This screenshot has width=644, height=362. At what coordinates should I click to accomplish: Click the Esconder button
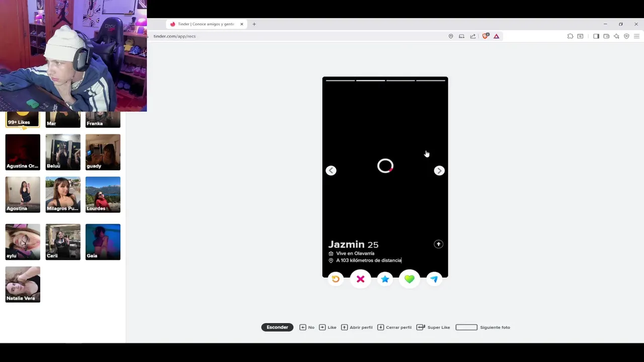click(277, 327)
